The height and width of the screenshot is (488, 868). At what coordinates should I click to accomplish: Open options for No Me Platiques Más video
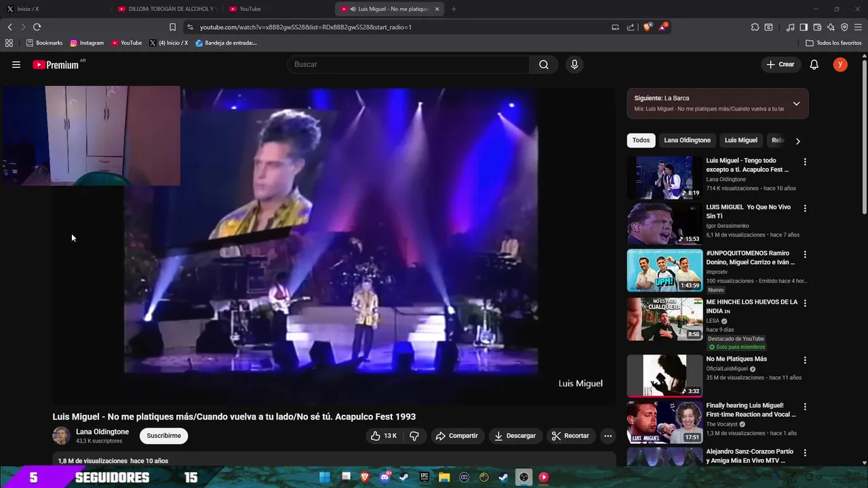tap(805, 360)
